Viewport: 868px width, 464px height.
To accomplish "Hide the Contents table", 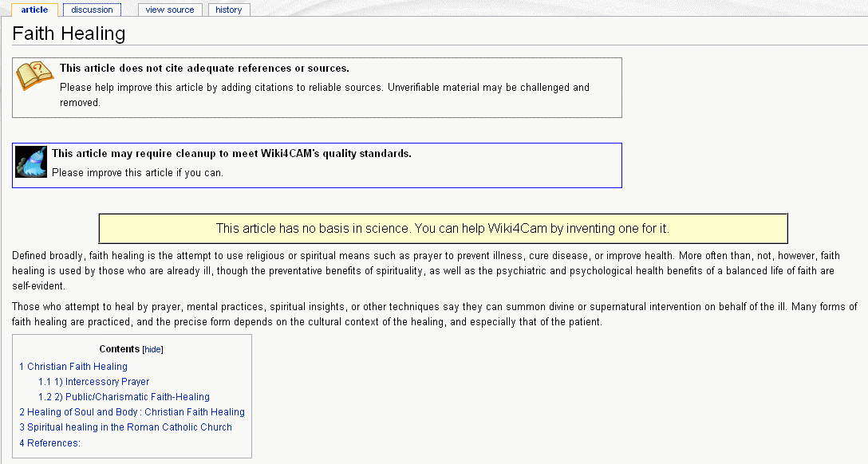I will click(153, 349).
